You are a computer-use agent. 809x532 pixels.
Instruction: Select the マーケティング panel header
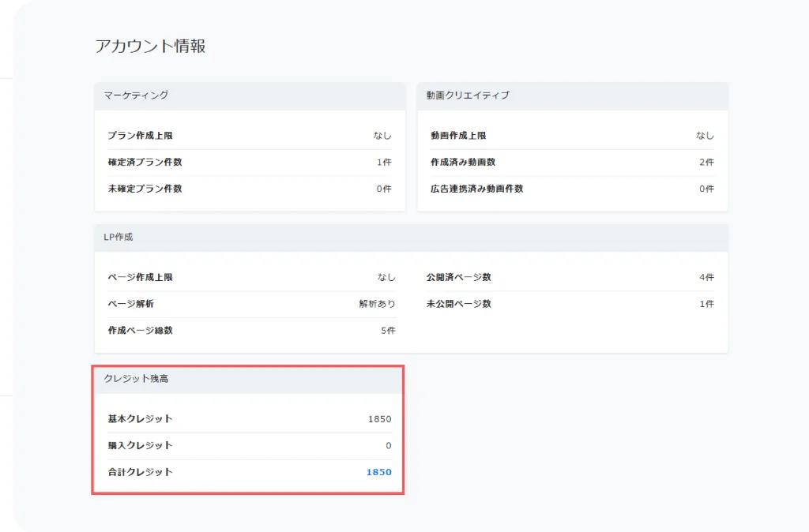136,96
